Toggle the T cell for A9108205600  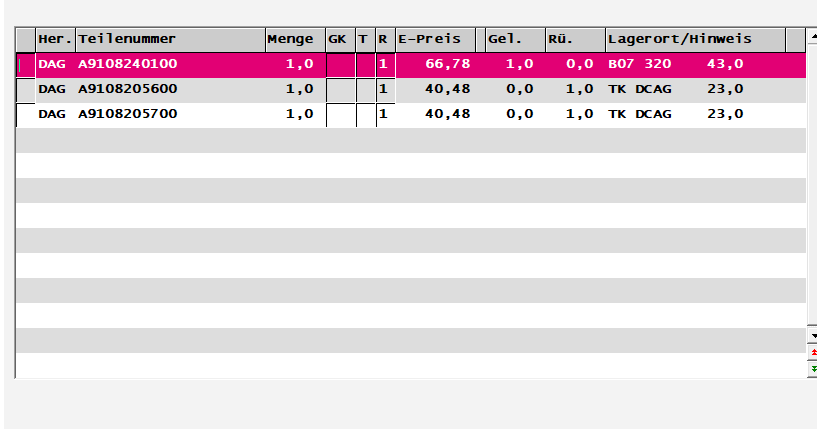pos(364,89)
